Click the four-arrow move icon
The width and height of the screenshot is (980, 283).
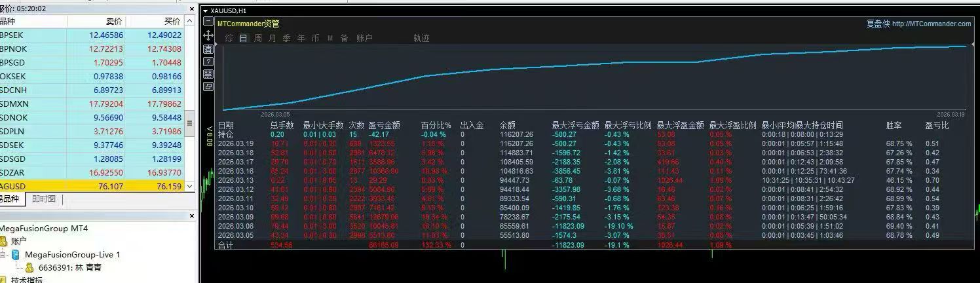tap(208, 35)
